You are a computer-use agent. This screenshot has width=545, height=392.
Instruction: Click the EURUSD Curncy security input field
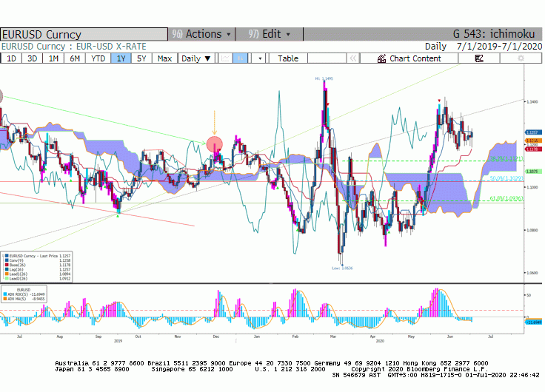tap(84, 34)
